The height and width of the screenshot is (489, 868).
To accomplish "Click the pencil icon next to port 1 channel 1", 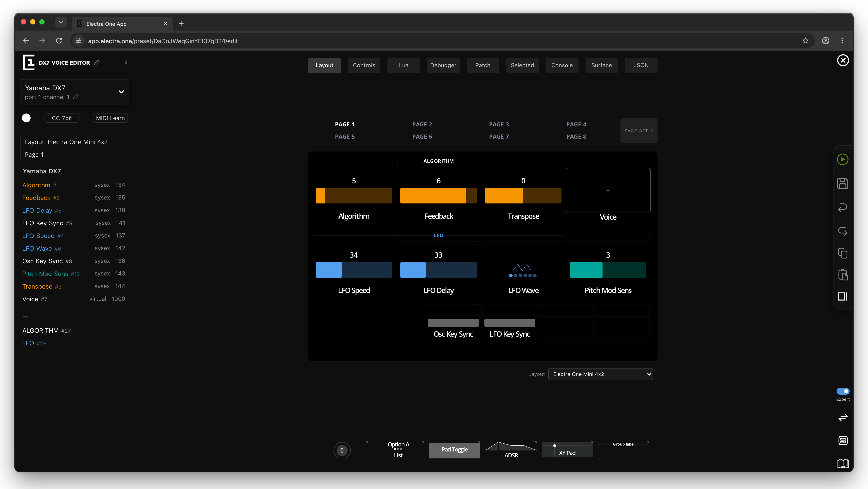I will tap(76, 97).
